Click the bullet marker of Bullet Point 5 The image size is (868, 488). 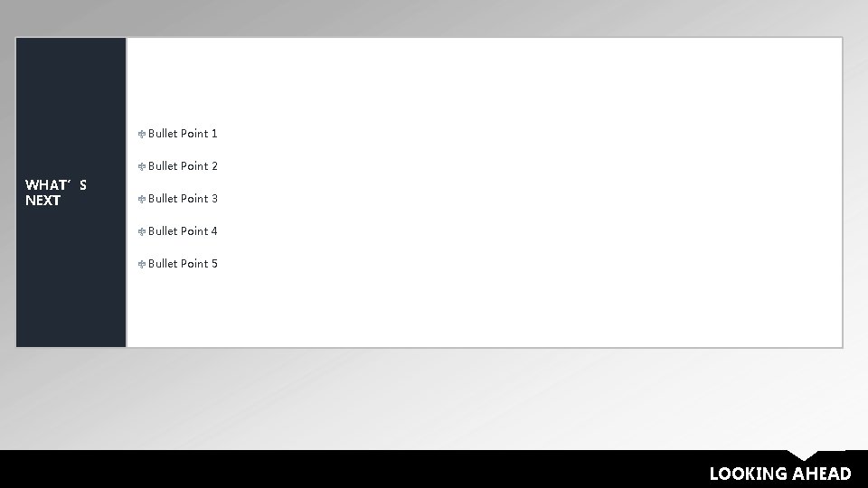tap(142, 265)
